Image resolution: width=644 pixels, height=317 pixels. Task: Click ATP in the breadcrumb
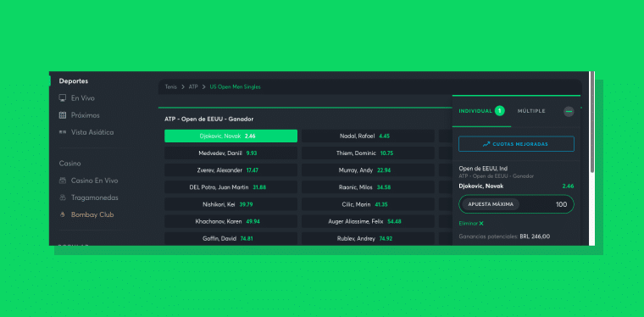193,87
